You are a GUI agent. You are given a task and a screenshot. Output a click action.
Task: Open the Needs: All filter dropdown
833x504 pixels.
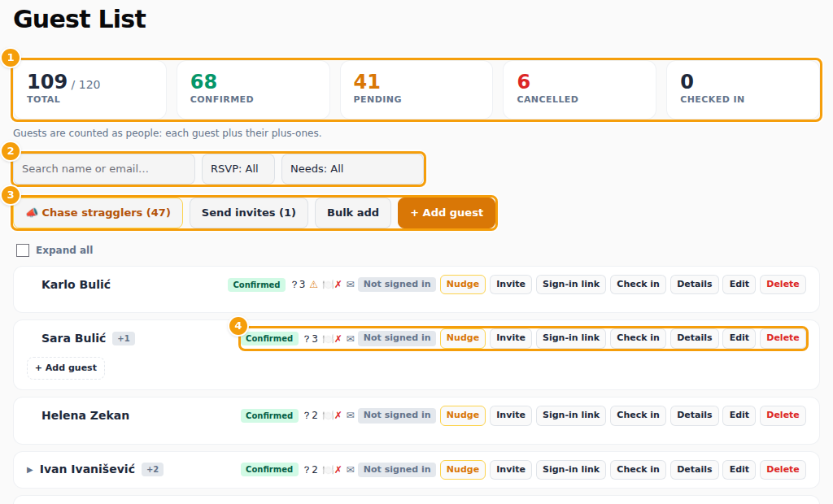(352, 169)
